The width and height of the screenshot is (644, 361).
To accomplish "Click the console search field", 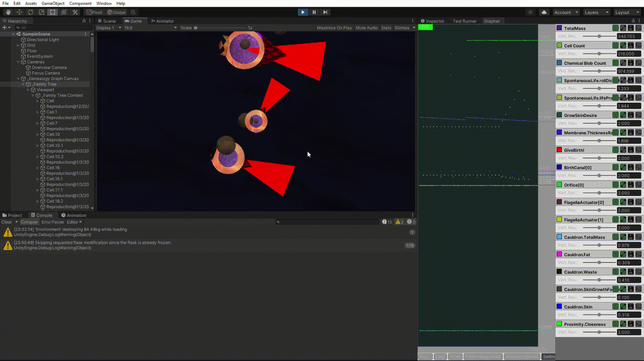I will [x=328, y=222].
